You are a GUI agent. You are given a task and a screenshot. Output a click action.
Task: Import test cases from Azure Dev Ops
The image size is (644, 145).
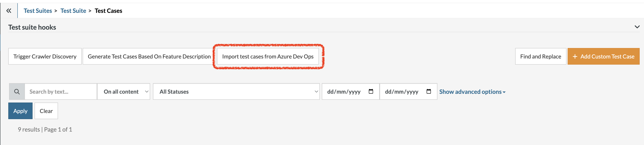point(268,57)
